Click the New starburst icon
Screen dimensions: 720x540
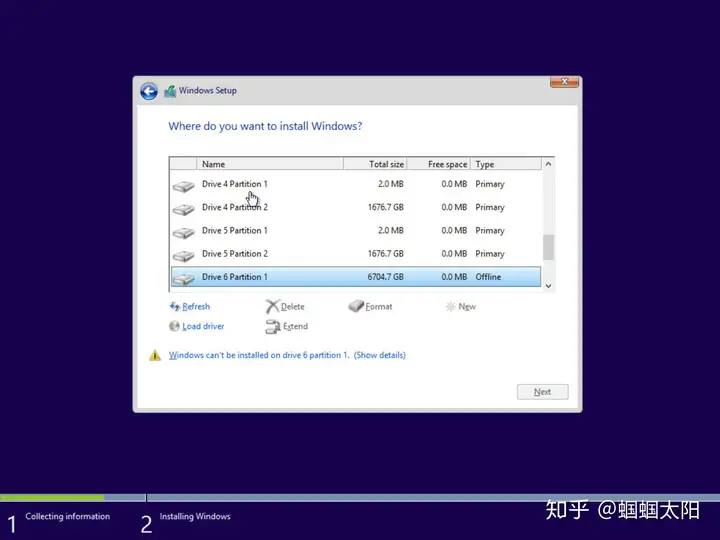[450, 306]
